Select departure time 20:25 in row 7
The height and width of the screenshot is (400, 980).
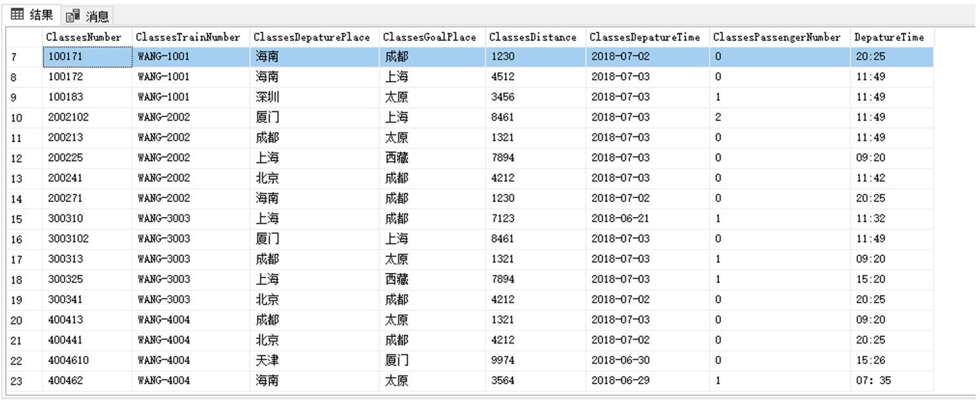click(x=892, y=57)
